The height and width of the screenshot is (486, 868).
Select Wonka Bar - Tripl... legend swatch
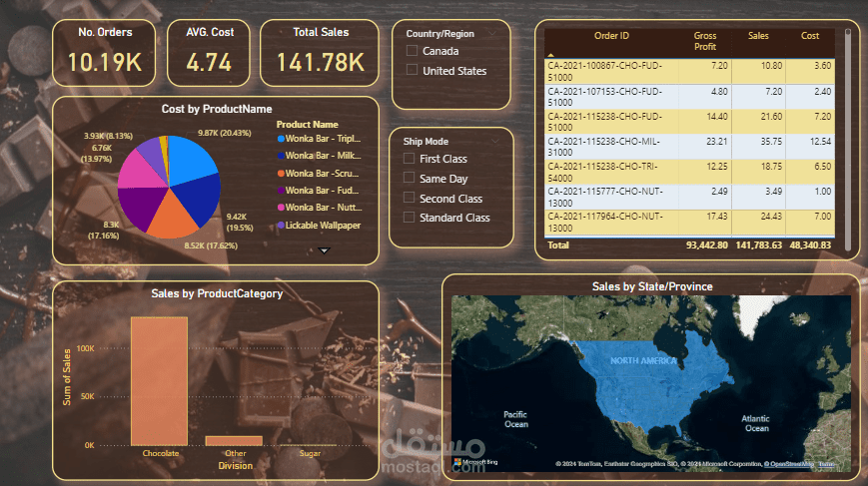point(281,139)
